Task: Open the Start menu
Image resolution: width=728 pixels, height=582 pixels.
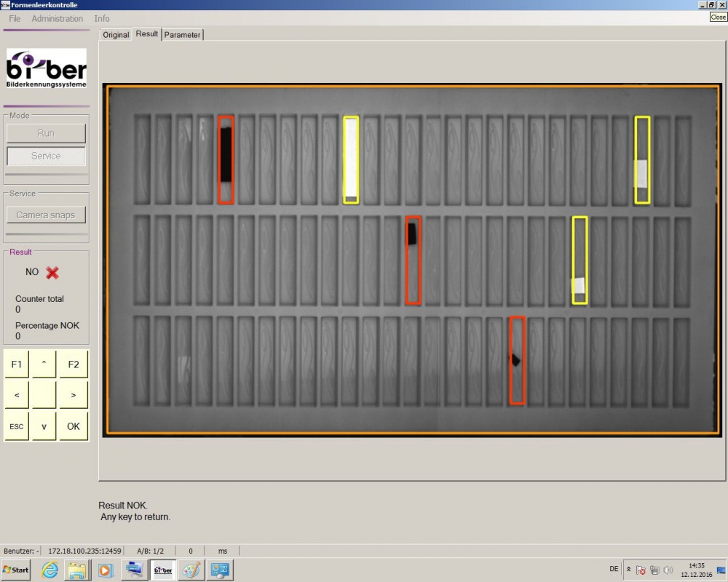Action: pos(16,570)
